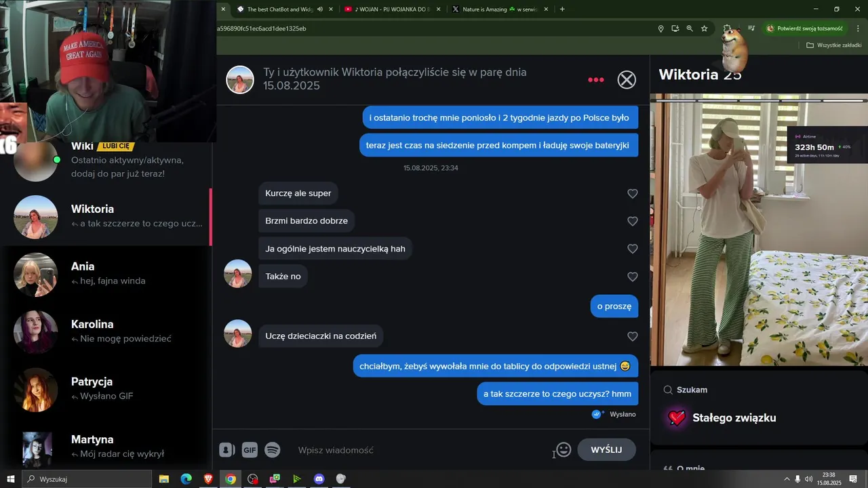The width and height of the screenshot is (868, 488).
Task: Click the profile card icon beside GIF
Action: click(x=227, y=450)
